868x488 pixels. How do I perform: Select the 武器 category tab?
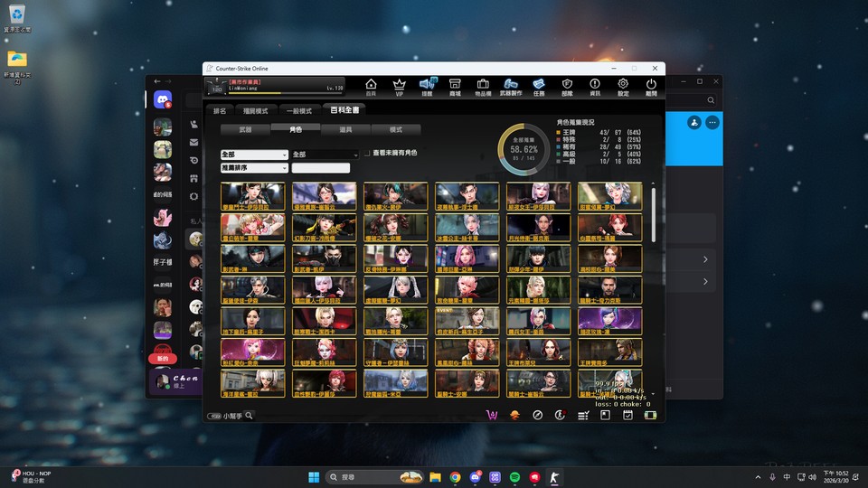(x=245, y=130)
